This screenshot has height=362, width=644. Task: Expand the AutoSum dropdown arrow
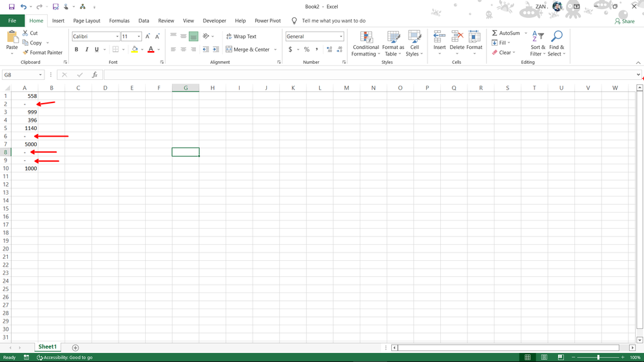point(526,33)
